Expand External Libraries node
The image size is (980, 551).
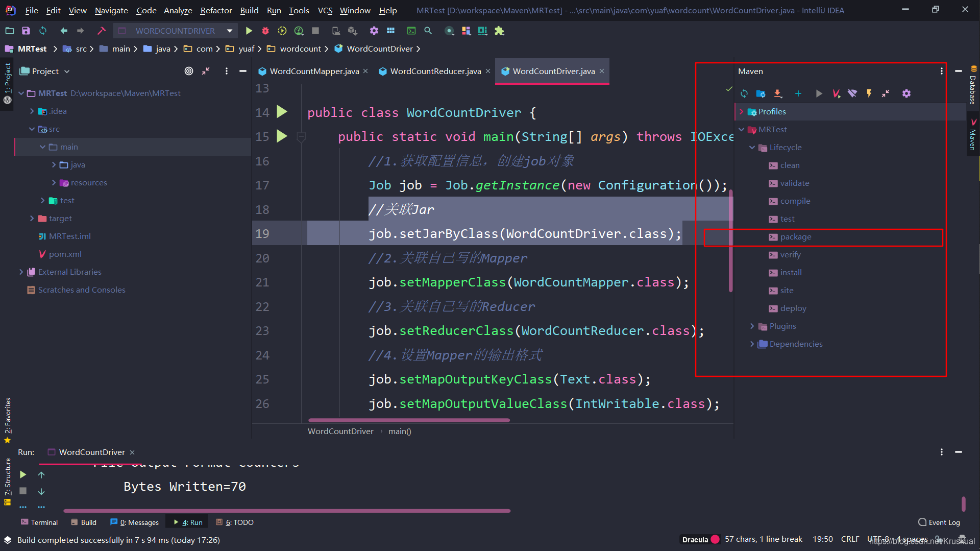pos(21,272)
